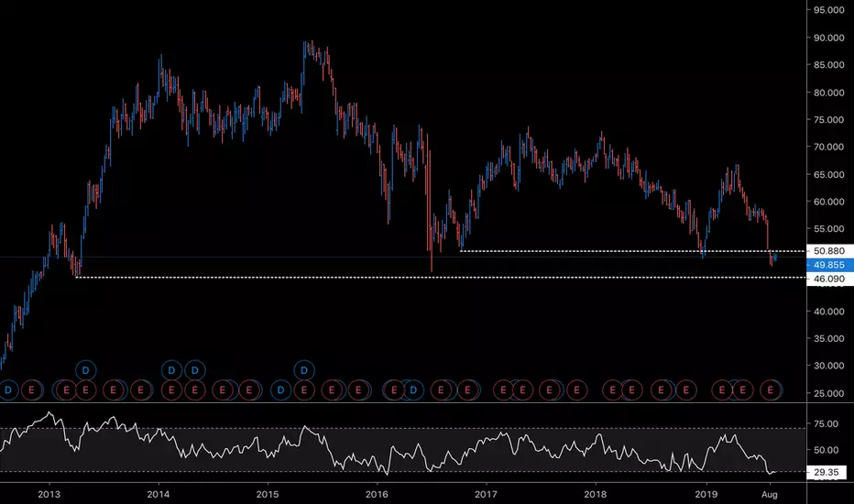Image resolution: width=854 pixels, height=504 pixels.
Task: Click the first E marker immediately right of the leftmost D
Action: [31, 390]
